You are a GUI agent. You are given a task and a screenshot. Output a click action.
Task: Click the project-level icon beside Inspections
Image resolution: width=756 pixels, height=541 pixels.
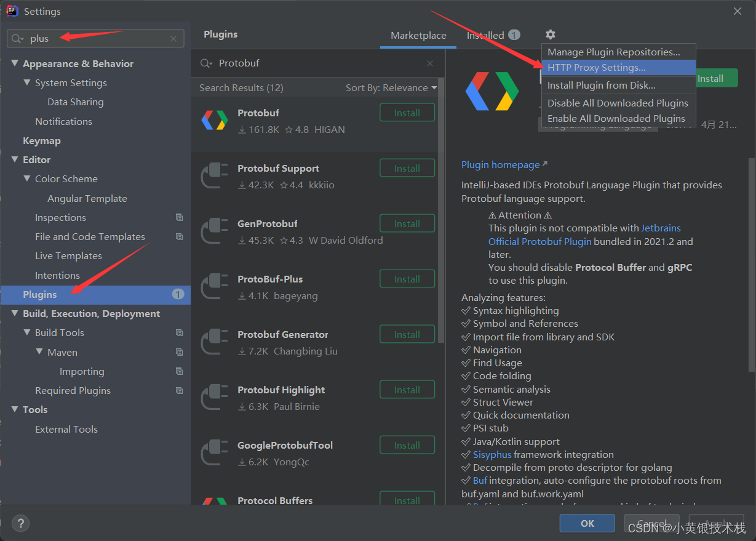pyautogui.click(x=179, y=217)
